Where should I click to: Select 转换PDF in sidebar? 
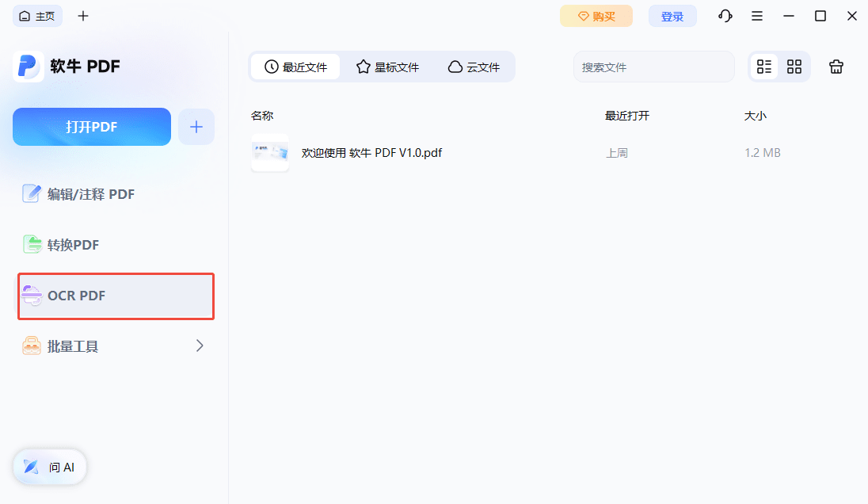click(115, 245)
